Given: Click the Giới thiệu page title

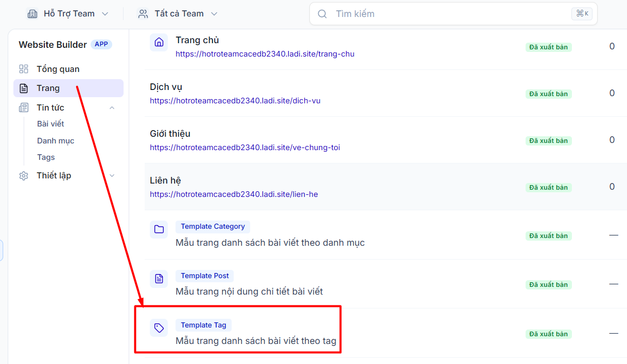Looking at the screenshot, I should [170, 134].
